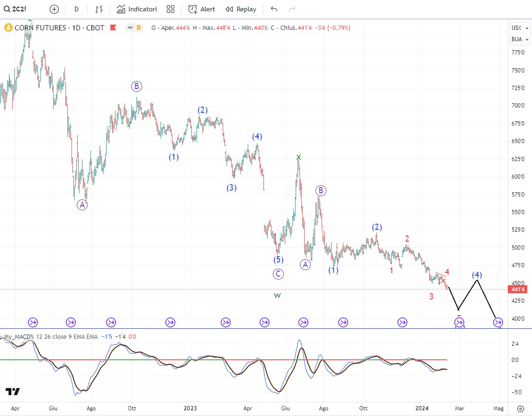This screenshot has width=532, height=416.
Task: Open the USX currency dropdown
Action: pos(520,28)
